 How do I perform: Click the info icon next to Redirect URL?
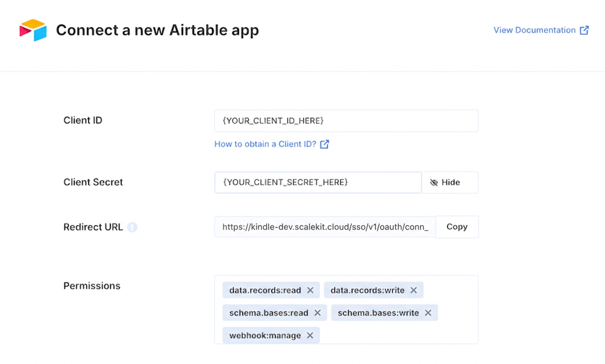[132, 227]
